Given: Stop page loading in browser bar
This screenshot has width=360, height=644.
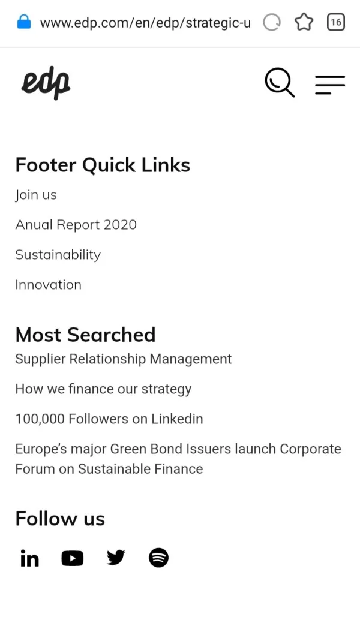Looking at the screenshot, I should [x=272, y=23].
